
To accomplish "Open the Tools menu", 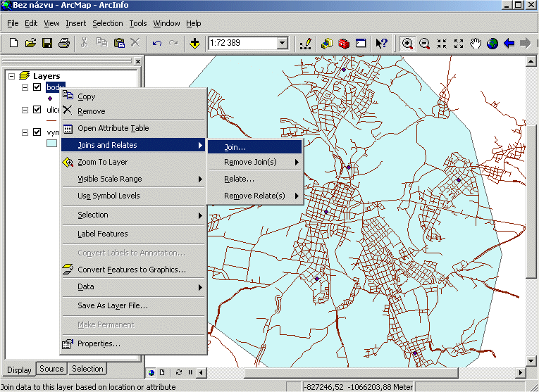I will point(138,23).
